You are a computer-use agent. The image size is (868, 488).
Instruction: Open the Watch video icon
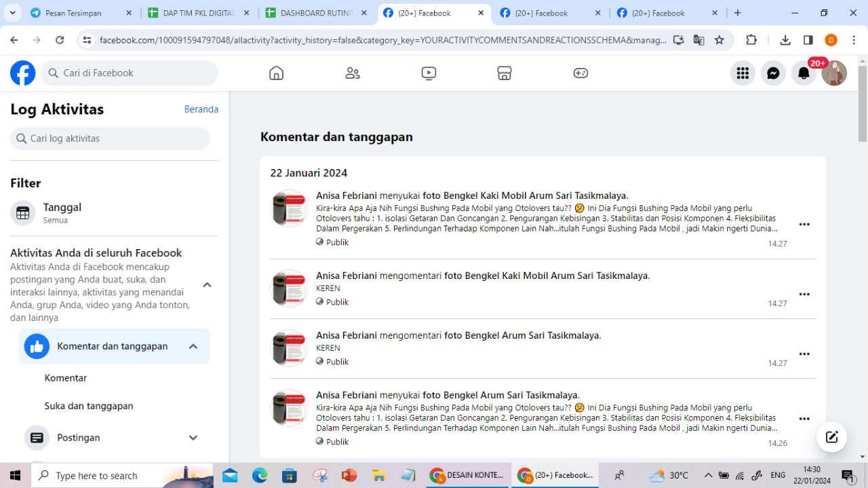pos(429,73)
